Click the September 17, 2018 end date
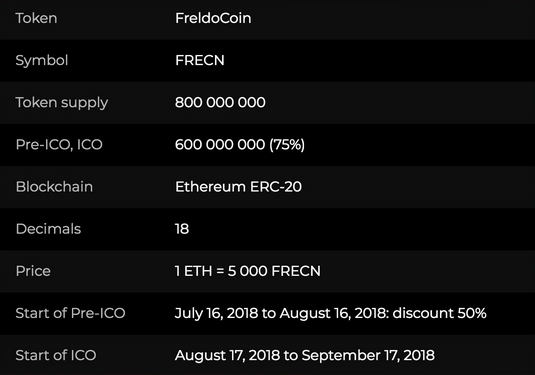Screen dimensions: 535x375 click(x=368, y=356)
